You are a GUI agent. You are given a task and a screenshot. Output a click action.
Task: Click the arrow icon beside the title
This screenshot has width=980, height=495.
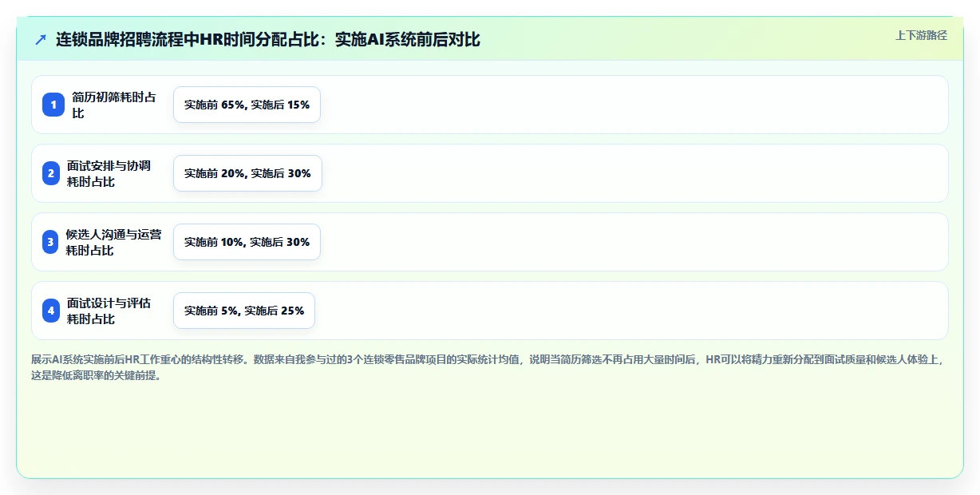(x=41, y=39)
